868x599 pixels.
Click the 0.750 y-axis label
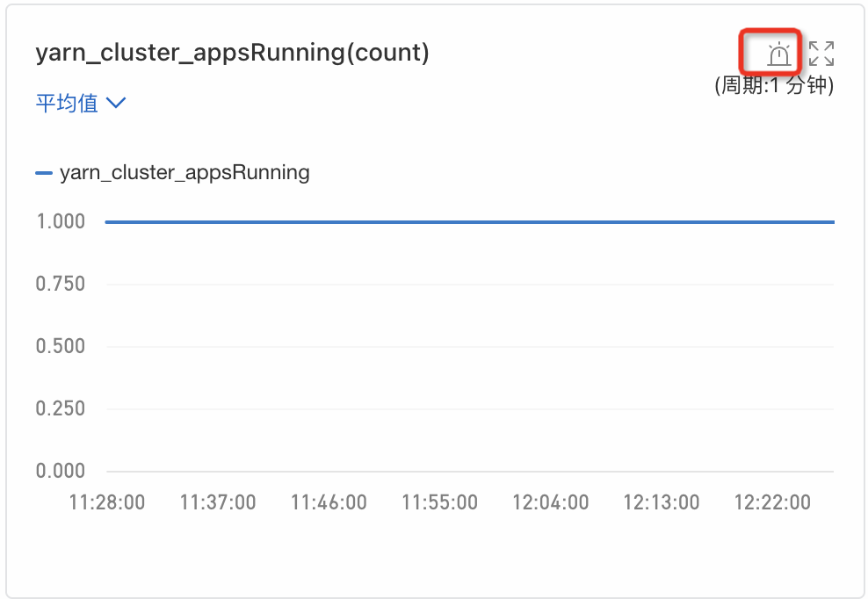(61, 284)
